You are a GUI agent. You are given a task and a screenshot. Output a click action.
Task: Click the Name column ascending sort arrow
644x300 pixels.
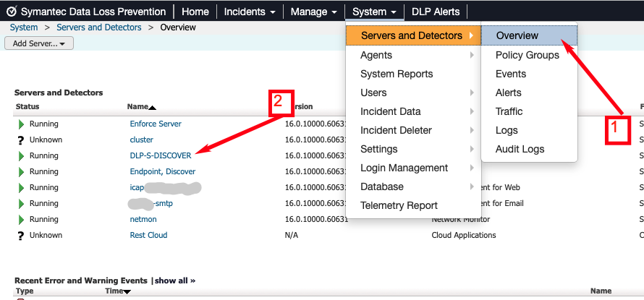pyautogui.click(x=153, y=108)
